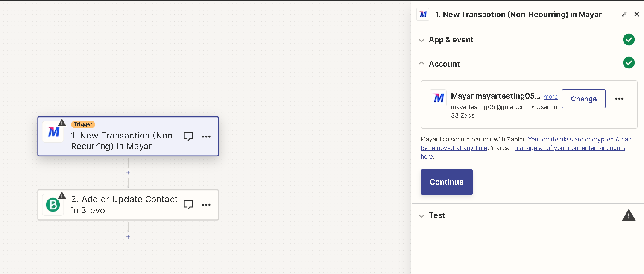Click 'Mayar mayartesting05...' account name

tap(496, 96)
